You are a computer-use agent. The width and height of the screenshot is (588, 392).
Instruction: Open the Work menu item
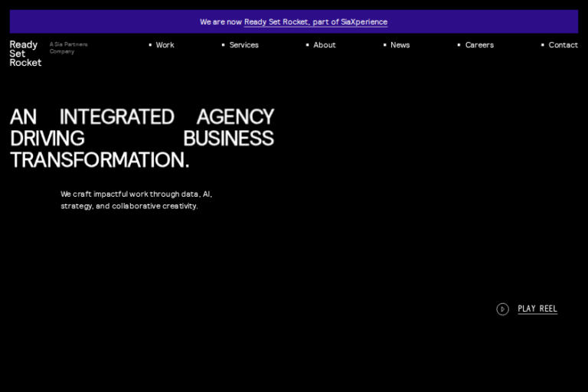coord(165,45)
